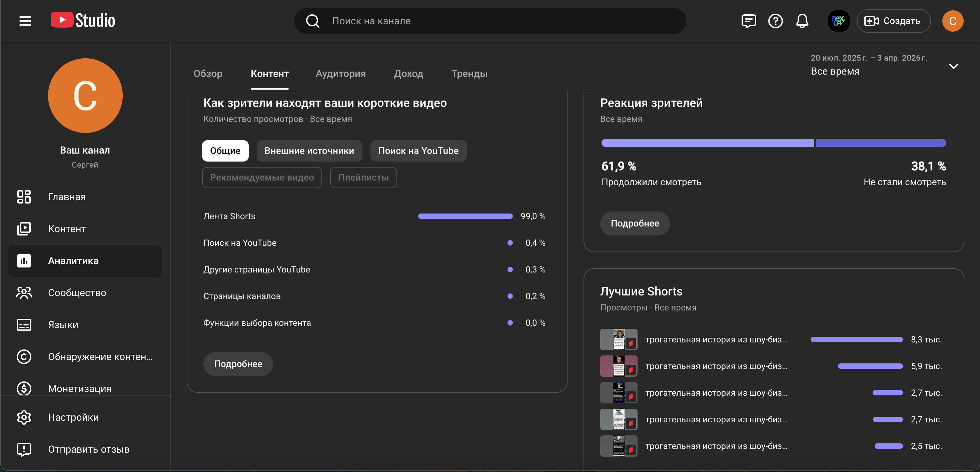Screen dimensions: 980x472
Task: Switch to the Тренды tab
Action: click(469, 73)
